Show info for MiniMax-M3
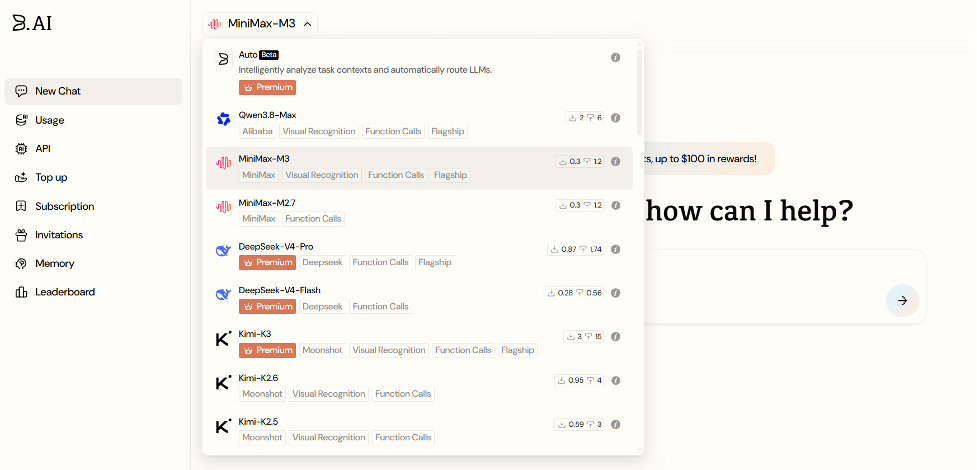This screenshot has width=977, height=470. click(x=615, y=161)
